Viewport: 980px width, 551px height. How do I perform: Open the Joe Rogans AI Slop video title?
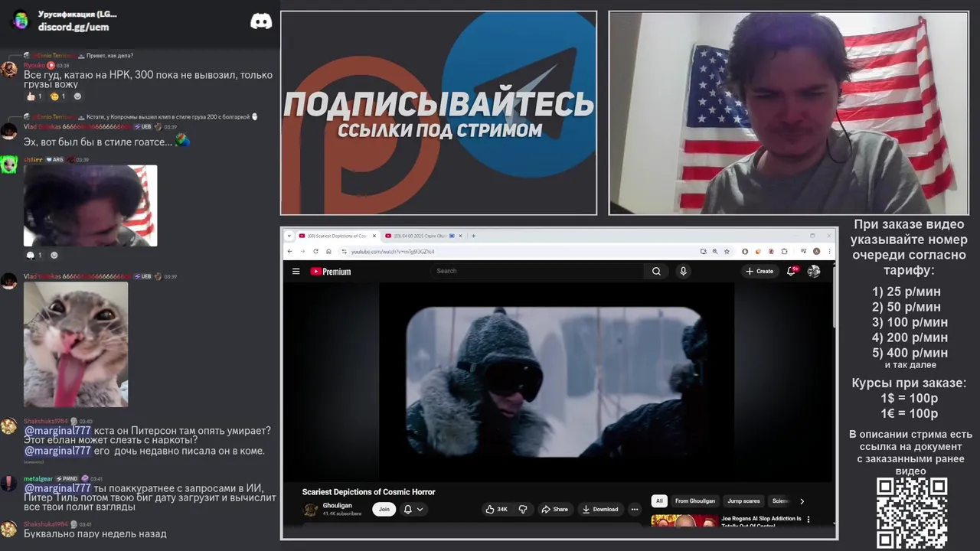click(x=761, y=522)
